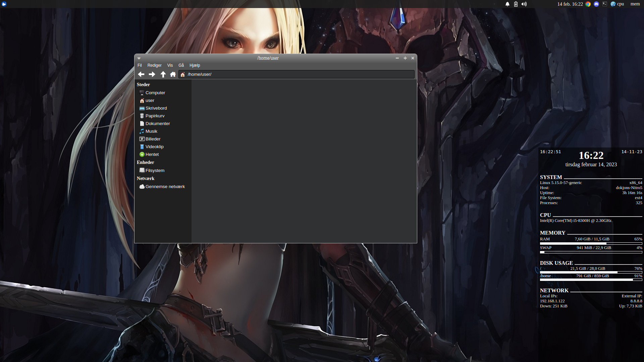
Task: Open Skrivebord in the sidebar
Action: coord(163,108)
